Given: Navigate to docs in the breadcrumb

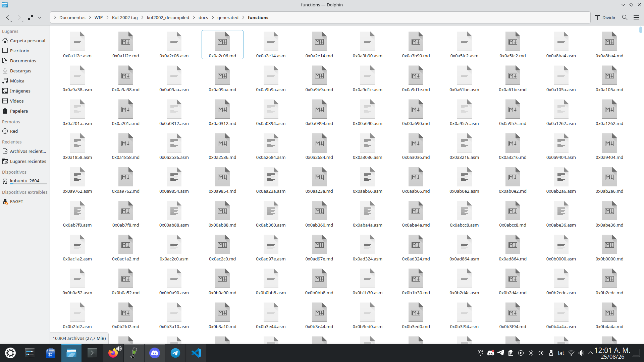Looking at the screenshot, I should tap(203, 17).
